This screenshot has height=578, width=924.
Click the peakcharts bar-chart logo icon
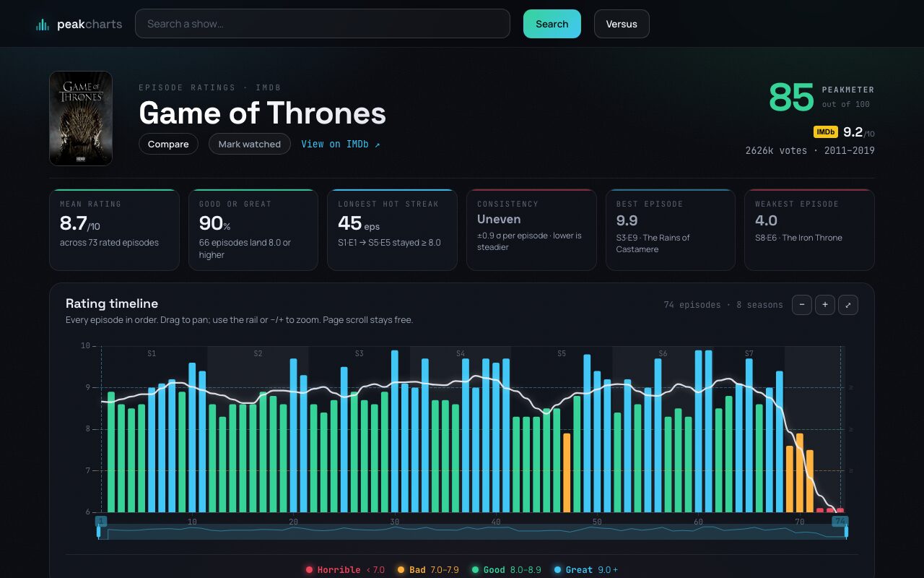click(43, 25)
